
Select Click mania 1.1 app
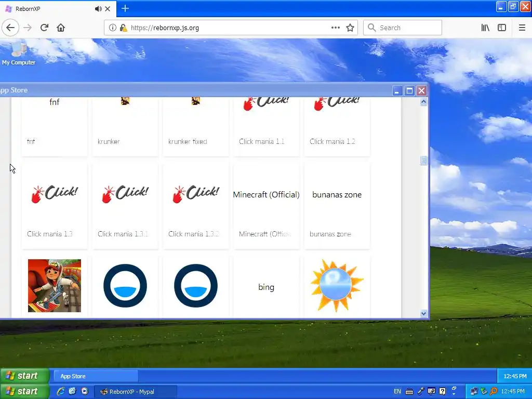click(267, 126)
